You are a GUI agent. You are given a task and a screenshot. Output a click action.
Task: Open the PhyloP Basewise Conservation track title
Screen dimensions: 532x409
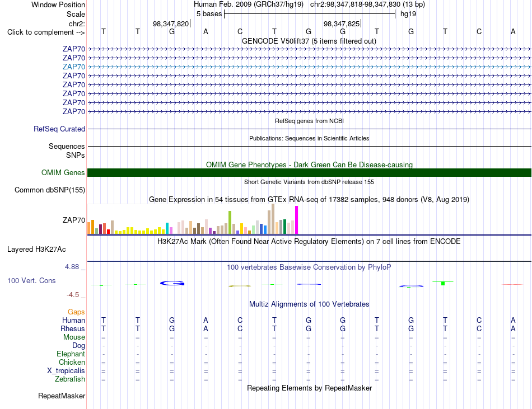[309, 267]
